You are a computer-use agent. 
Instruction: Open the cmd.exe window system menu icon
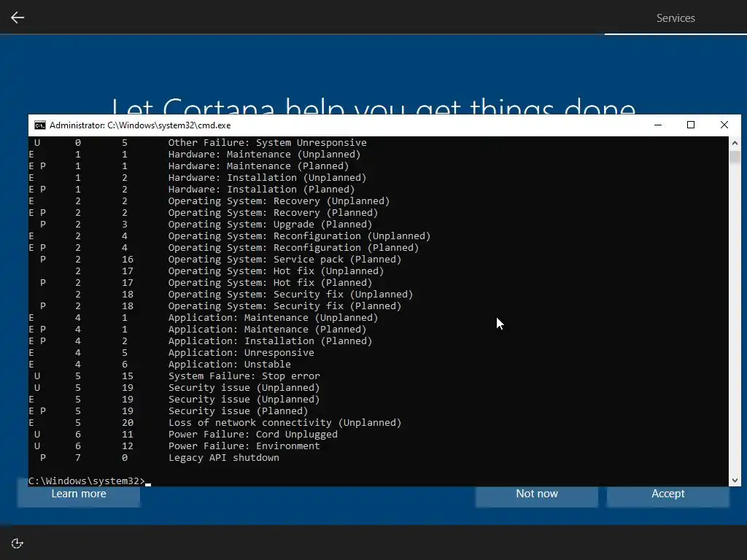point(40,125)
